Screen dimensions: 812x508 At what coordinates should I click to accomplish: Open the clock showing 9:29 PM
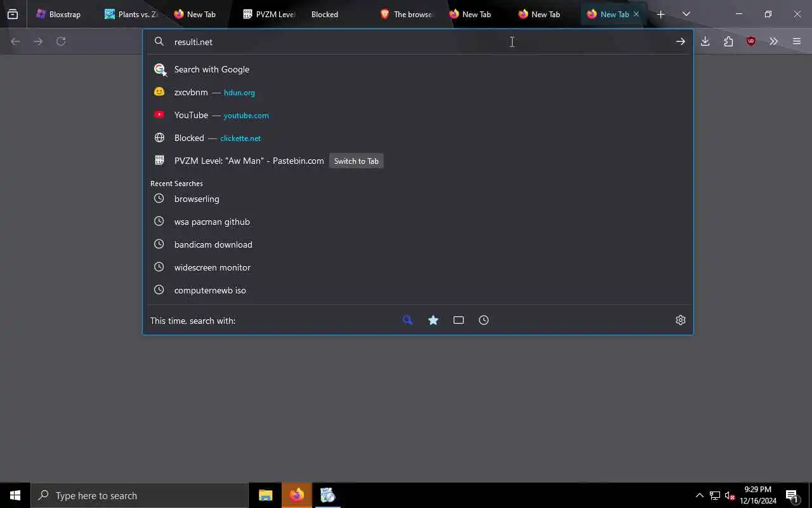click(758, 495)
